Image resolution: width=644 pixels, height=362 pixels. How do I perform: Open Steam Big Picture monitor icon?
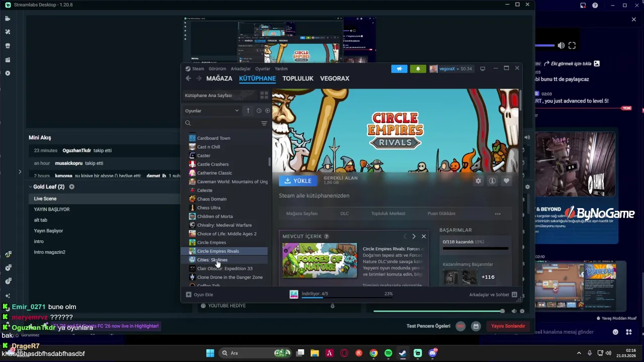tap(482, 69)
